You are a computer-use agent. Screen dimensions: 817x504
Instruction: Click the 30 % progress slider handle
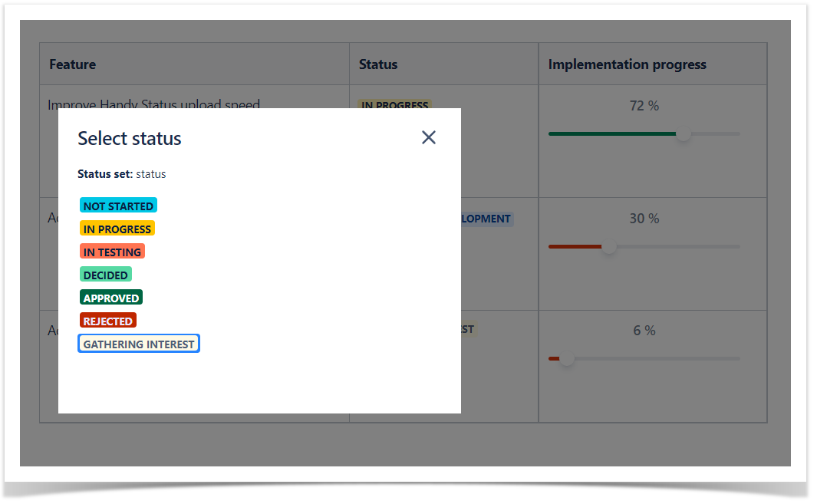pos(609,246)
